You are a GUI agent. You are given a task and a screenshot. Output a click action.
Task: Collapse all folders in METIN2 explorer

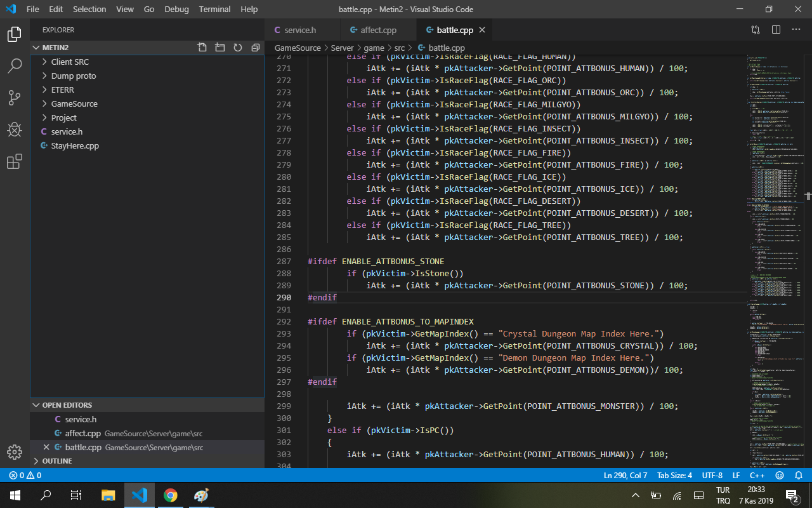coord(256,48)
